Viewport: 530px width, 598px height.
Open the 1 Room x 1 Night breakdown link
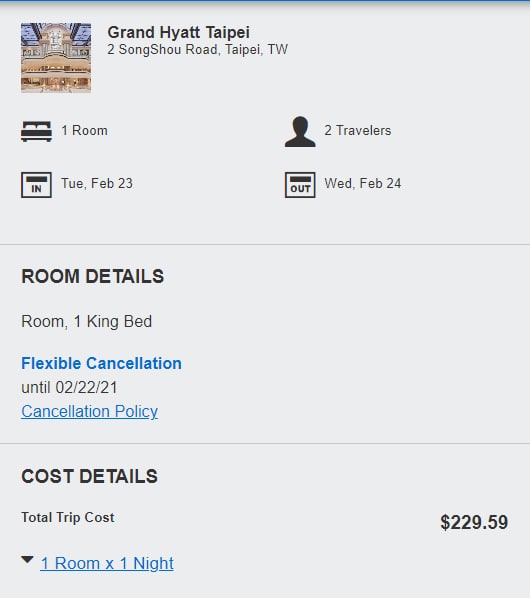pyautogui.click(x=107, y=563)
